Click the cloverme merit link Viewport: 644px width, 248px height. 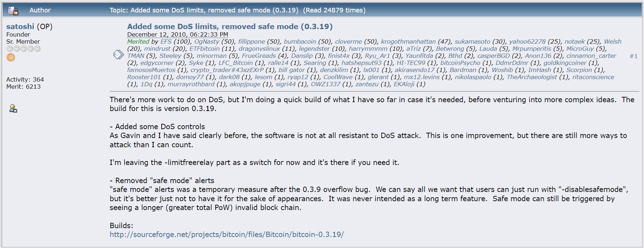coord(348,42)
